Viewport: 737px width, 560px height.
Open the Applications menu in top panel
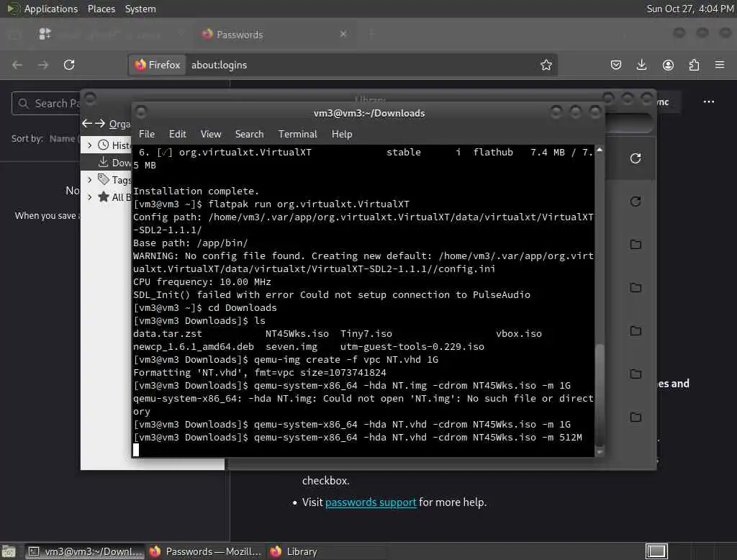pos(51,9)
